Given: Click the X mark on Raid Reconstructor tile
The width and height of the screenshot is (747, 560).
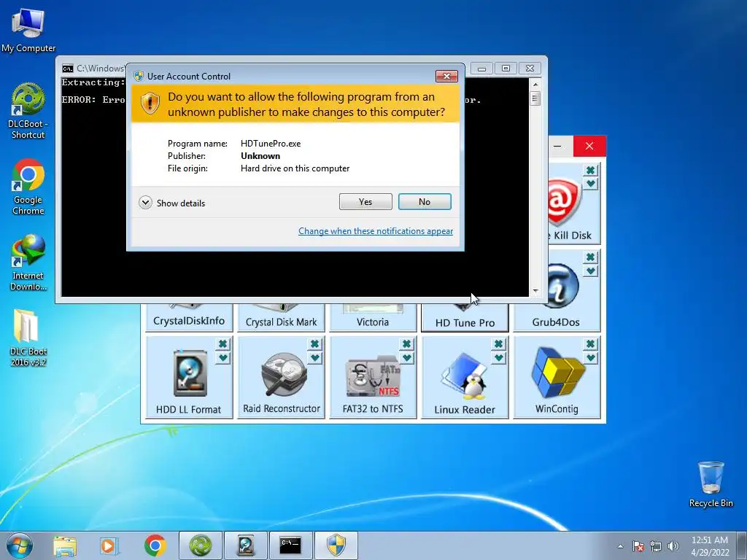Looking at the screenshot, I should (314, 344).
